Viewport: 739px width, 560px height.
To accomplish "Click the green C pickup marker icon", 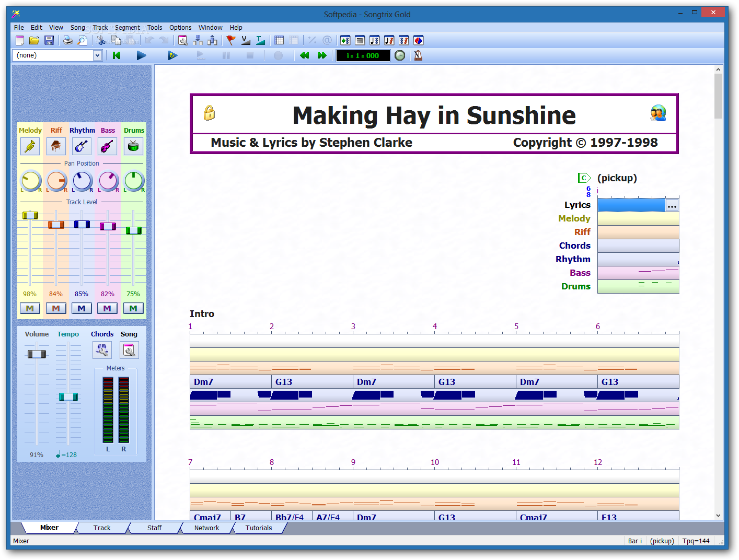I will 584,178.
